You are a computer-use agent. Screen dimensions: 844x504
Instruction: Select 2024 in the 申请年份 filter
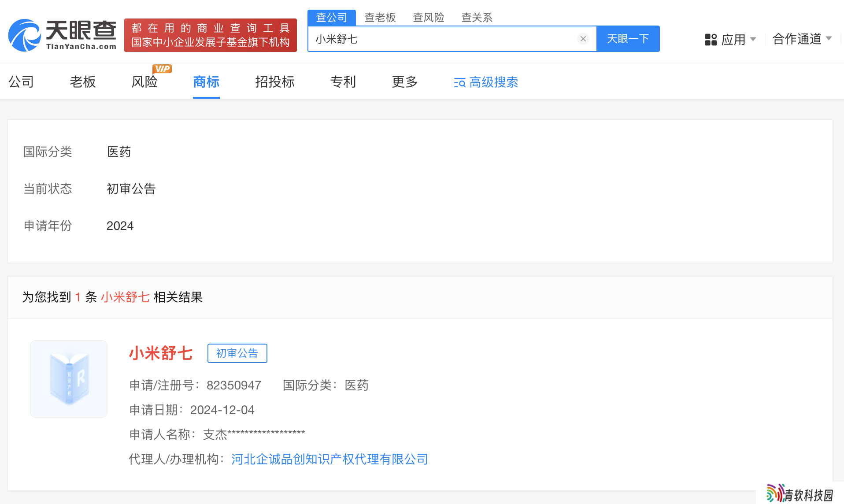tap(120, 226)
